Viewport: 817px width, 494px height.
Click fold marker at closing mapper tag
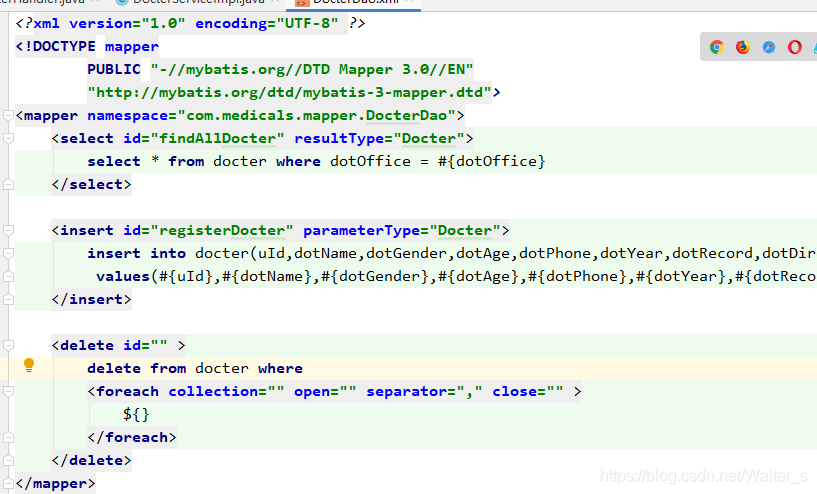pyautogui.click(x=8, y=484)
